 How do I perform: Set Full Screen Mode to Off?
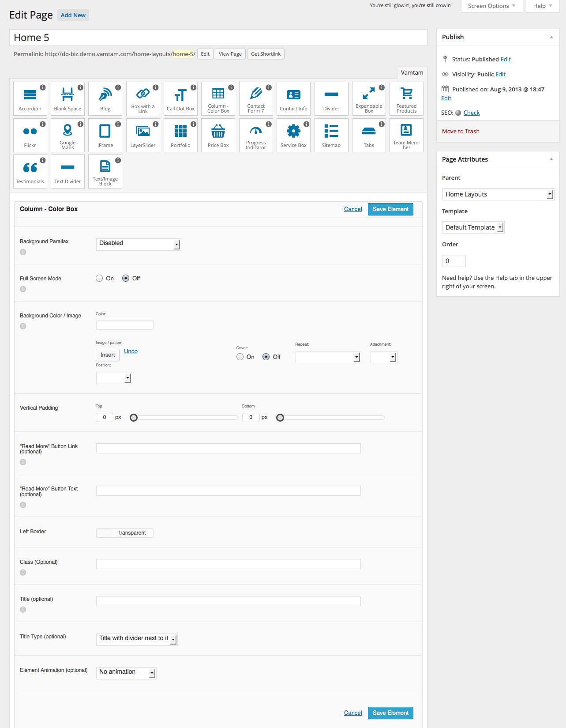coord(126,278)
